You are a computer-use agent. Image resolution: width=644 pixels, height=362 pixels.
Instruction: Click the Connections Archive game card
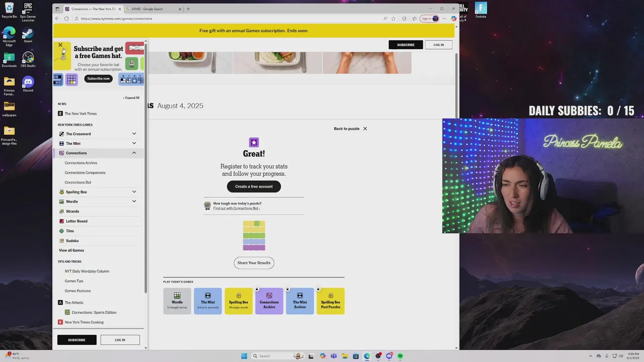tap(269, 301)
